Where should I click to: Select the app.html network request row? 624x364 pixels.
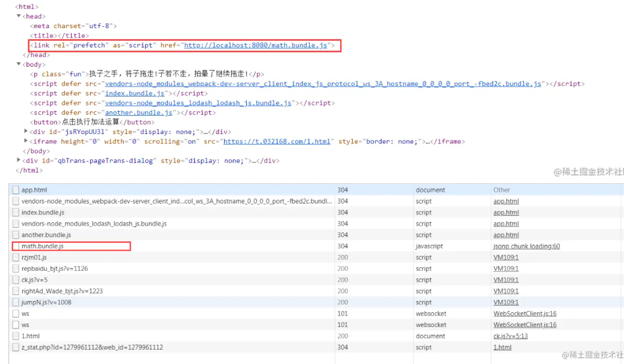316,190
